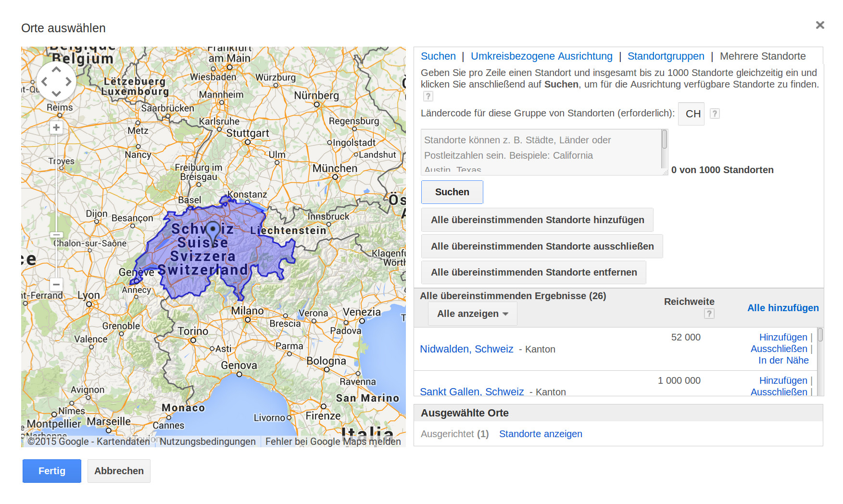Screen dimensions: 843x504
Task: Pan the map left with the arrow
Action: (45, 82)
